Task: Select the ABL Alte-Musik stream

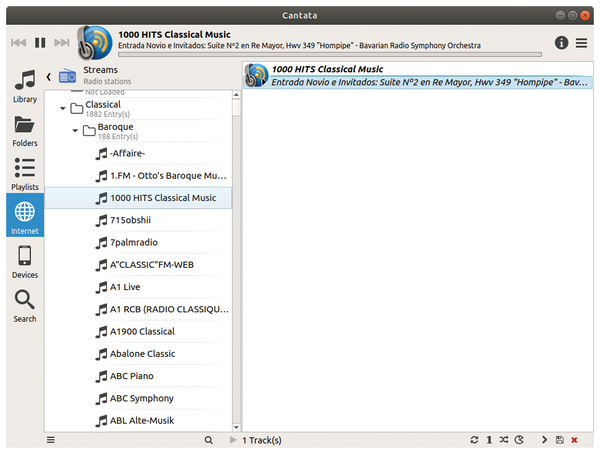Action: tap(138, 420)
